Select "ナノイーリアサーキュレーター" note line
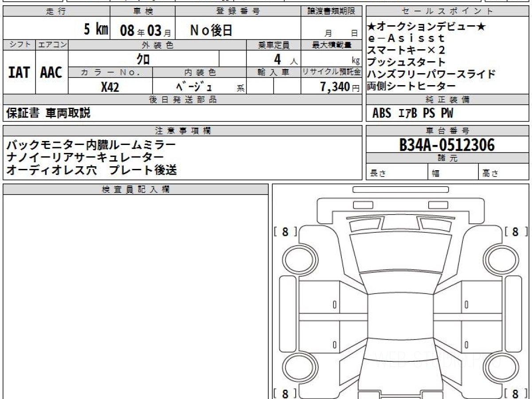Image resolution: width=532 pixels, height=399 pixels. click(85, 157)
